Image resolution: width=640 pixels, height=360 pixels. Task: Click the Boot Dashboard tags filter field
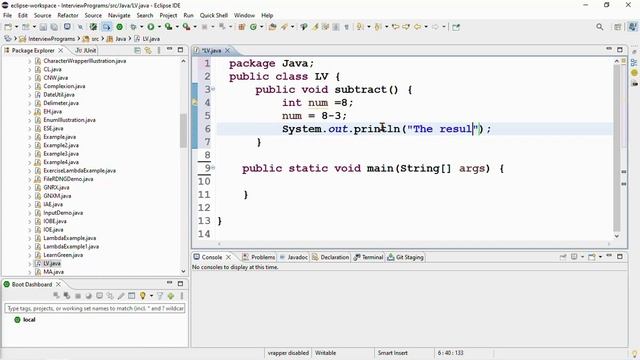95,308
